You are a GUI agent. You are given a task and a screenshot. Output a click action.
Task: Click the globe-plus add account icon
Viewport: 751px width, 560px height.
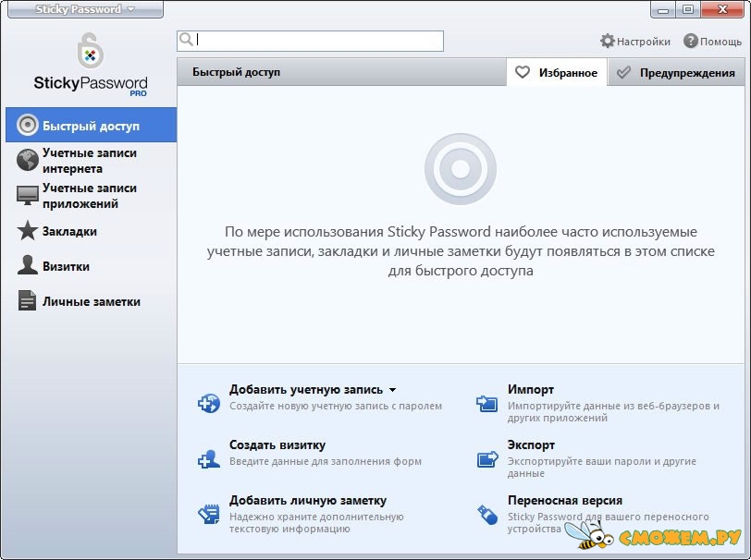pyautogui.click(x=209, y=403)
